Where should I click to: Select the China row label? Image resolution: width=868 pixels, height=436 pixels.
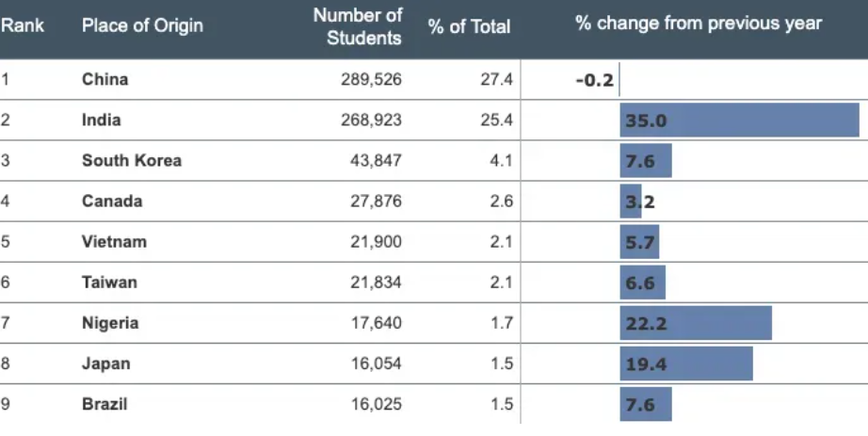104,80
